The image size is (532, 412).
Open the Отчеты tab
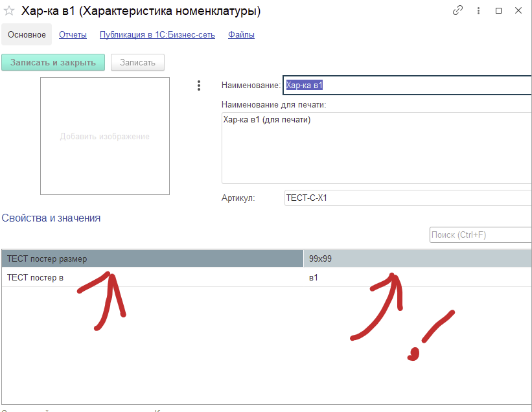point(73,35)
